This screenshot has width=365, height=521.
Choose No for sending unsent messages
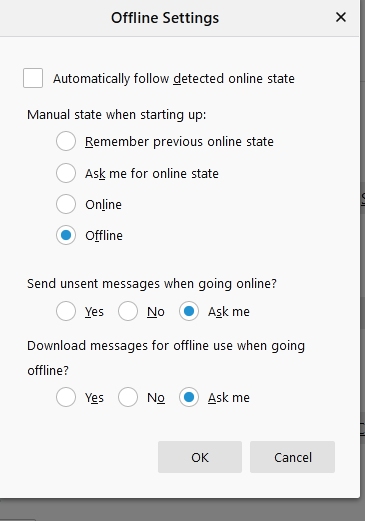pyautogui.click(x=128, y=311)
